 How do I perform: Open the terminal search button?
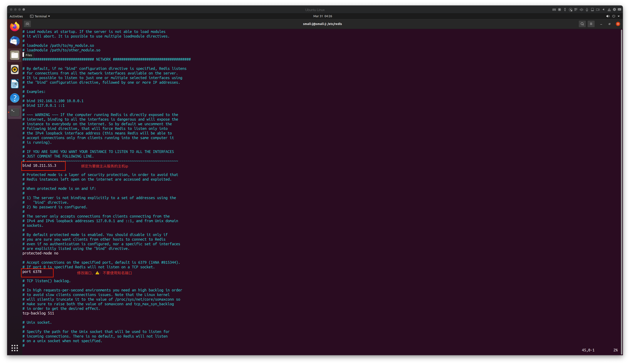click(582, 24)
